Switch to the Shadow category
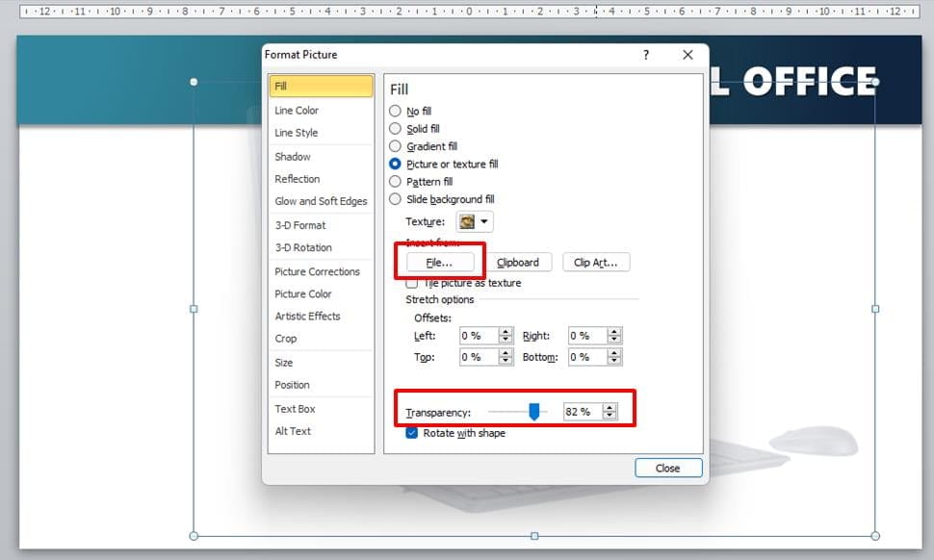Image resolution: width=934 pixels, height=560 pixels. point(293,156)
